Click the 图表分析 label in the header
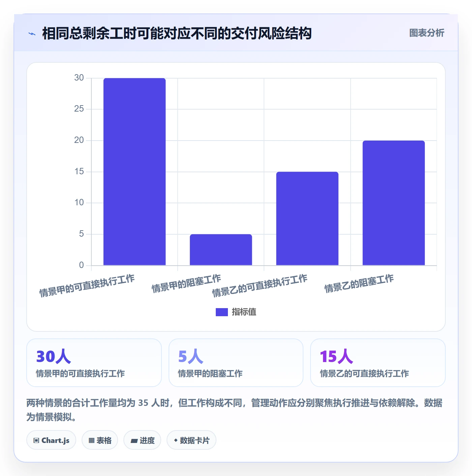 [x=427, y=33]
